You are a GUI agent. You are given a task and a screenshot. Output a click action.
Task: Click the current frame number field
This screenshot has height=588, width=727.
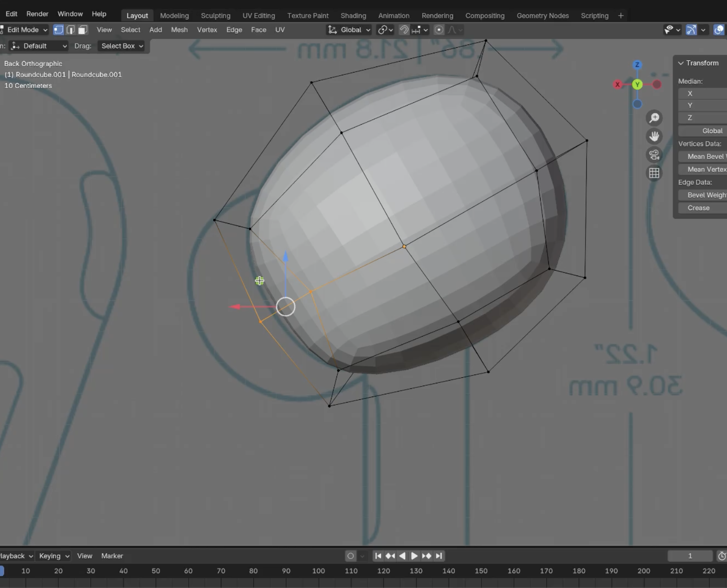(x=690, y=556)
